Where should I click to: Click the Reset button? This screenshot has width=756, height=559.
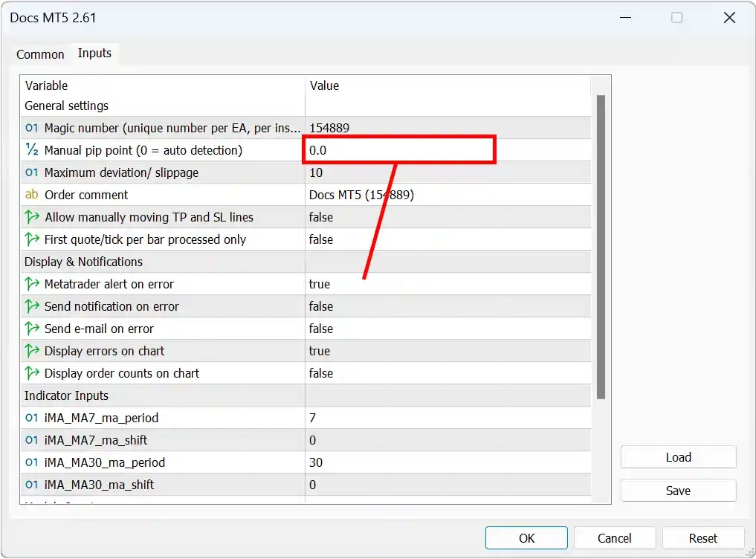702,538
